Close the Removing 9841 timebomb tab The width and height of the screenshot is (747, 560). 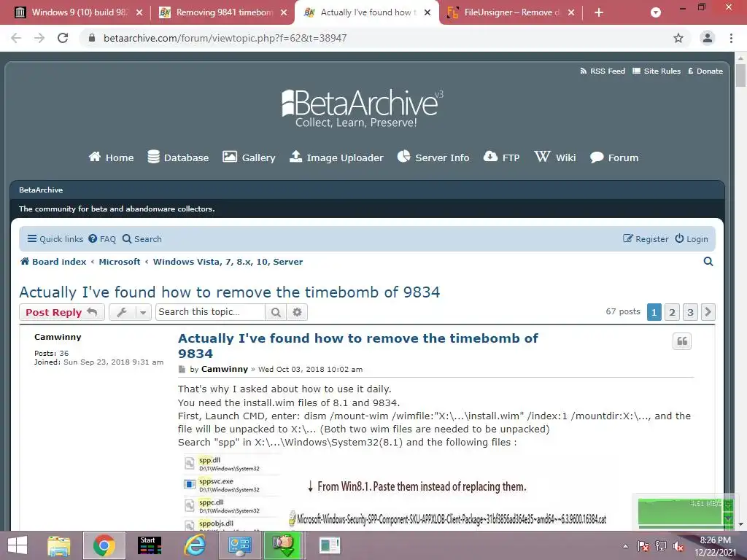tap(284, 12)
